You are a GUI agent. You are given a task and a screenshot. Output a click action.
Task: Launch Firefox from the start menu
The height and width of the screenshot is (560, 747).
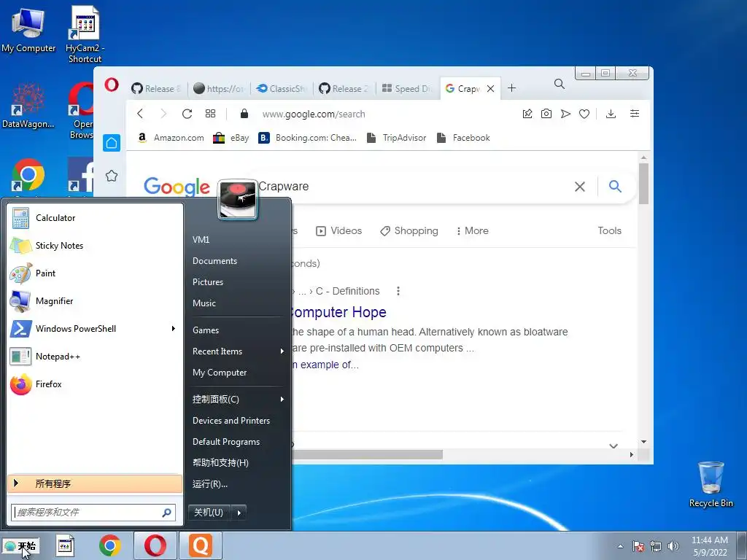[94, 384]
